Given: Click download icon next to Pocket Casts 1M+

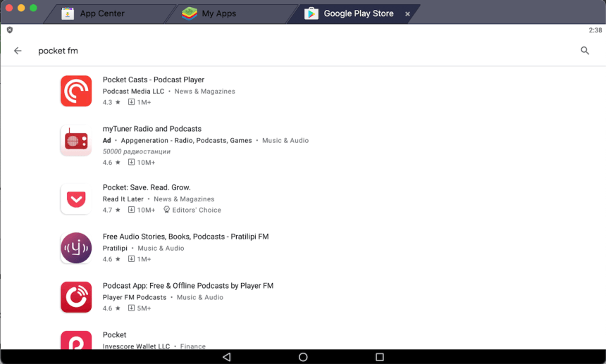Looking at the screenshot, I should (131, 102).
